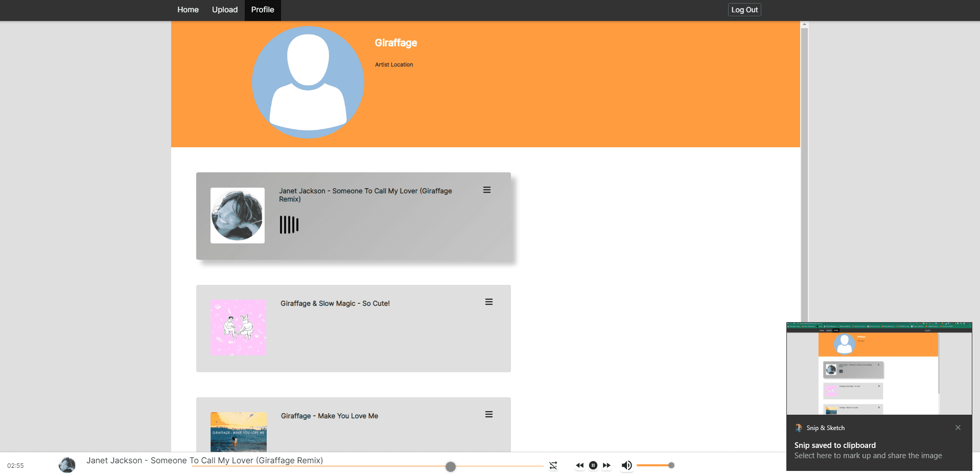
Task: Open menu for So Cute! track
Action: coord(489,302)
